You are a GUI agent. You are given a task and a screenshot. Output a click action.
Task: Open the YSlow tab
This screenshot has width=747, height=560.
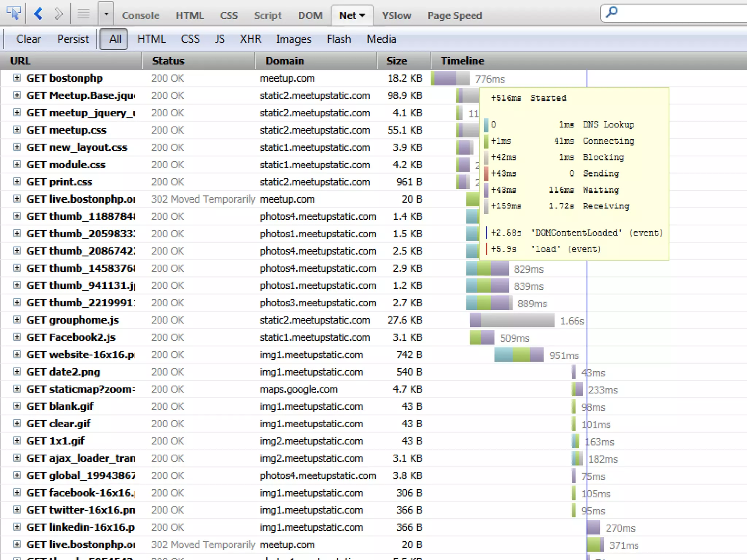pyautogui.click(x=396, y=16)
